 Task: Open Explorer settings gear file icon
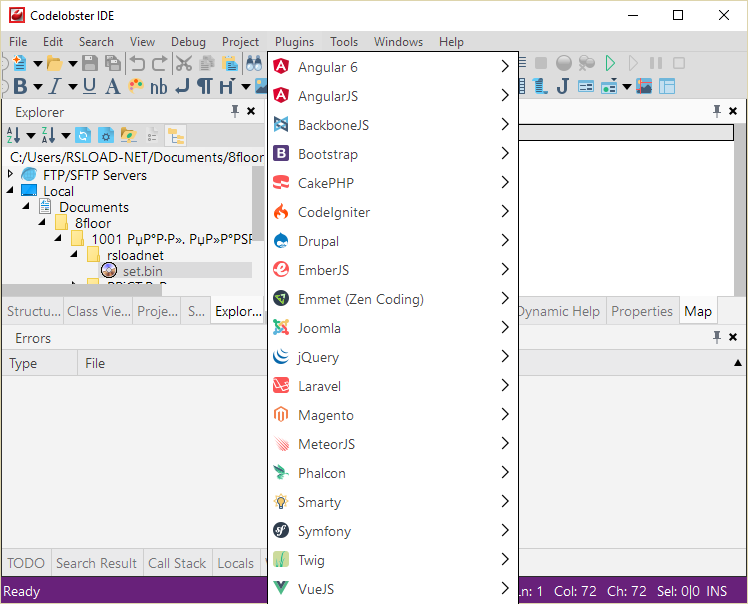(106, 136)
